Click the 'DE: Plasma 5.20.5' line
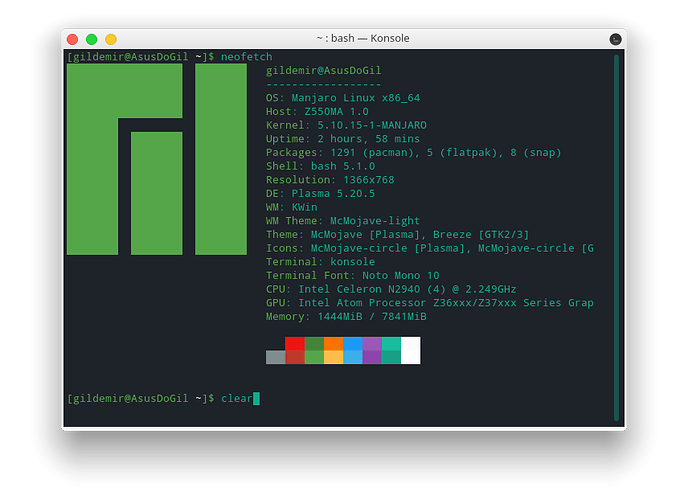 click(320, 193)
